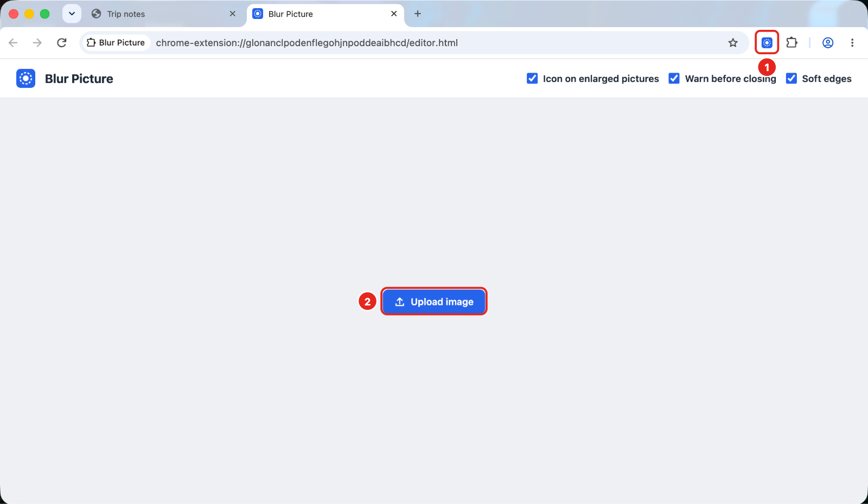The image size is (868, 504).
Task: Close the Trip notes tab
Action: (x=233, y=14)
